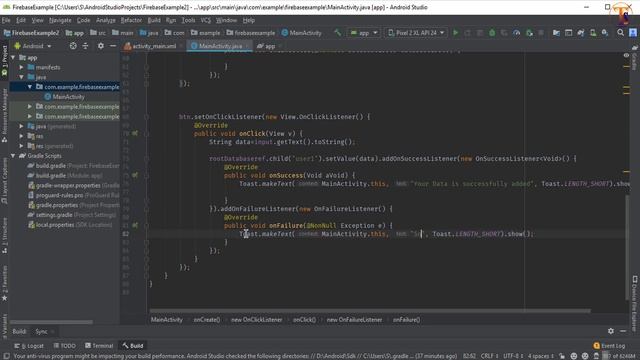This screenshot has height=360, width=640.
Task: Click the Project panel horizontal scrollbar
Action: point(51,322)
